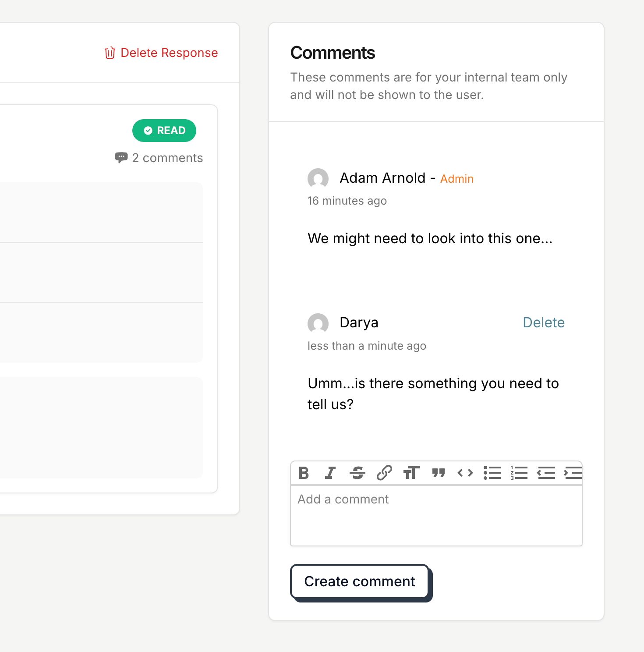Insert a link via the chain icon
The height and width of the screenshot is (652, 644).
384,473
